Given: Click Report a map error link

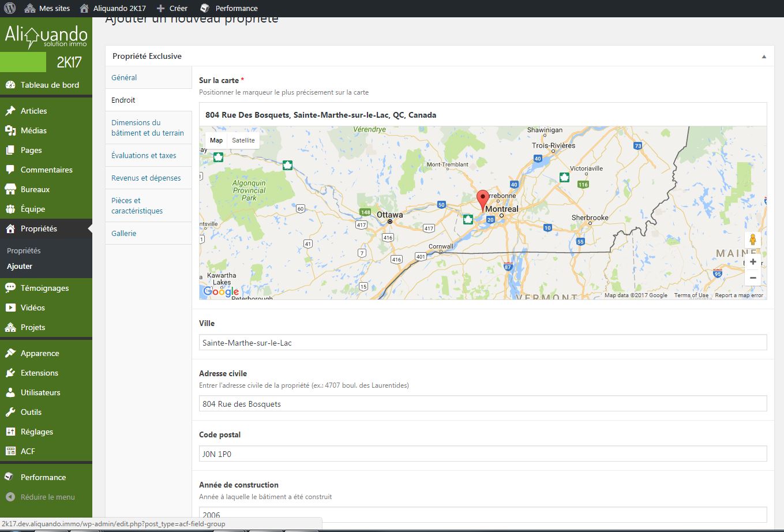Looking at the screenshot, I should 739,295.
